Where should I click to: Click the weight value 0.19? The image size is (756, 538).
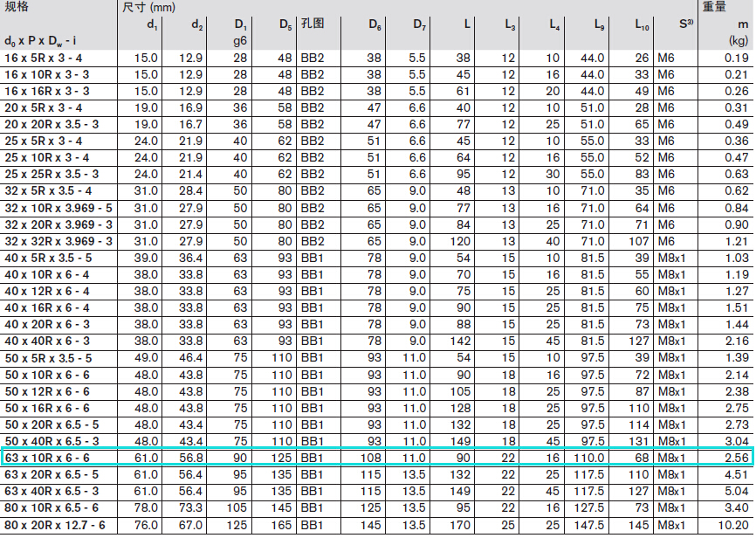tap(735, 58)
